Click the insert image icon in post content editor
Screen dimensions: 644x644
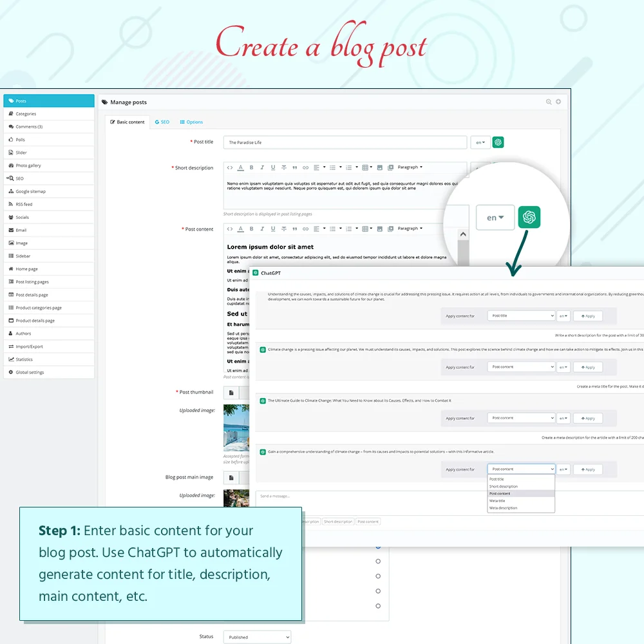click(379, 229)
